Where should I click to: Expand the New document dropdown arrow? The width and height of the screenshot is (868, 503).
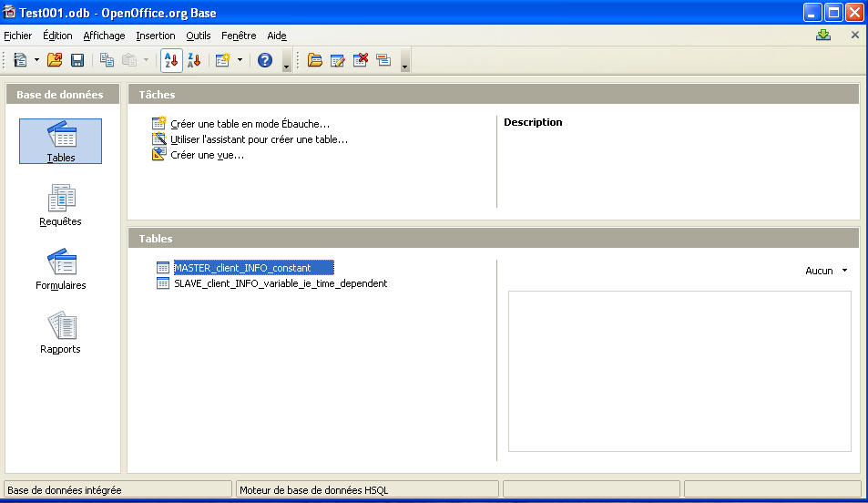36,60
